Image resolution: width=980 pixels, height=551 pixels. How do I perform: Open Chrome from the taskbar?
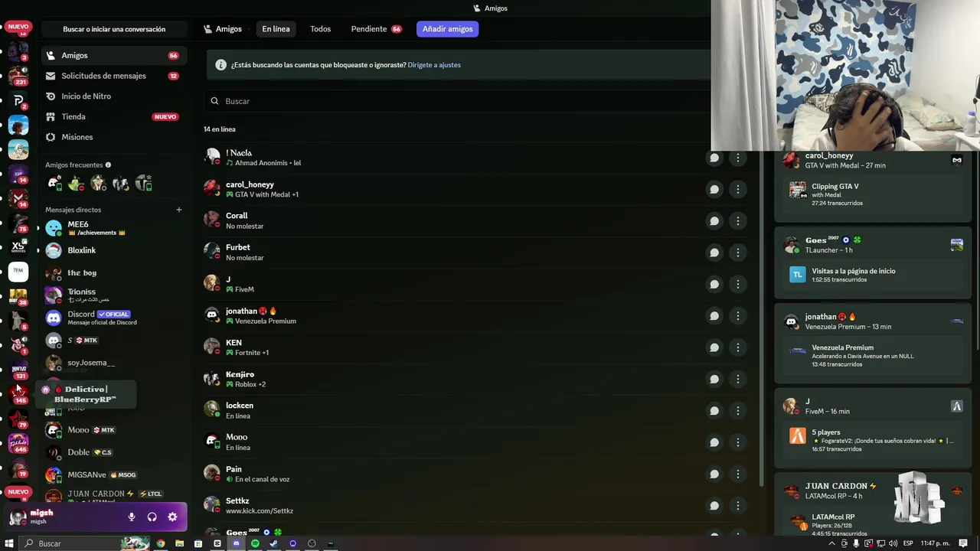click(x=161, y=543)
